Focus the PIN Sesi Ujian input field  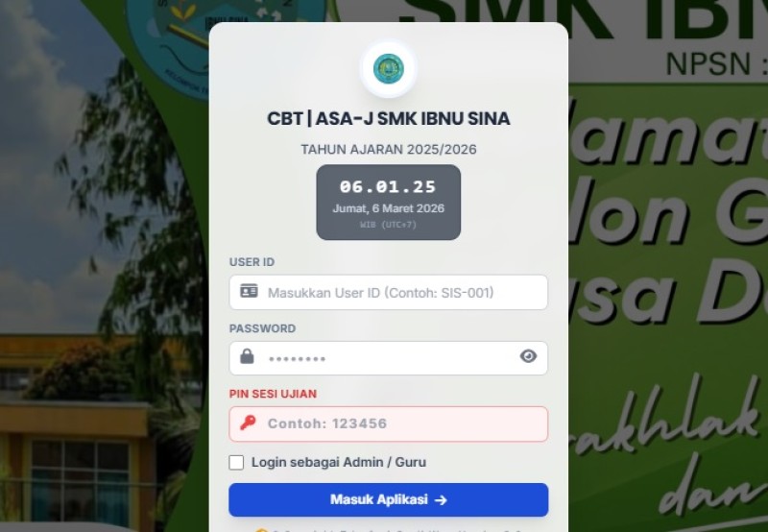[x=389, y=423]
